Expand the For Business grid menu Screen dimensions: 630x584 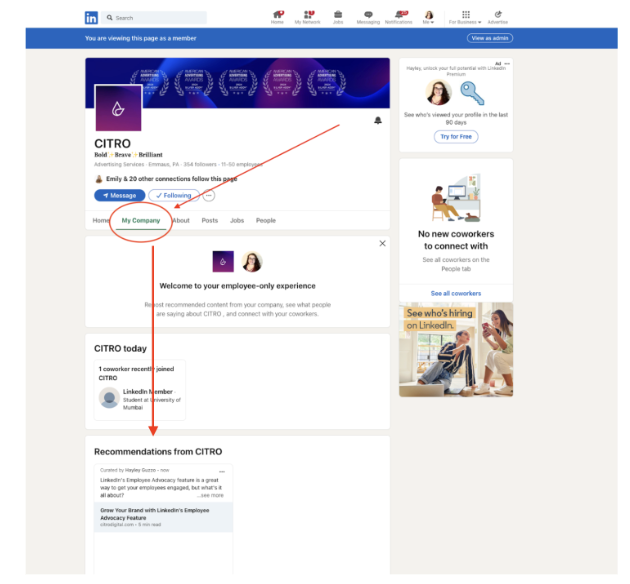point(465,17)
